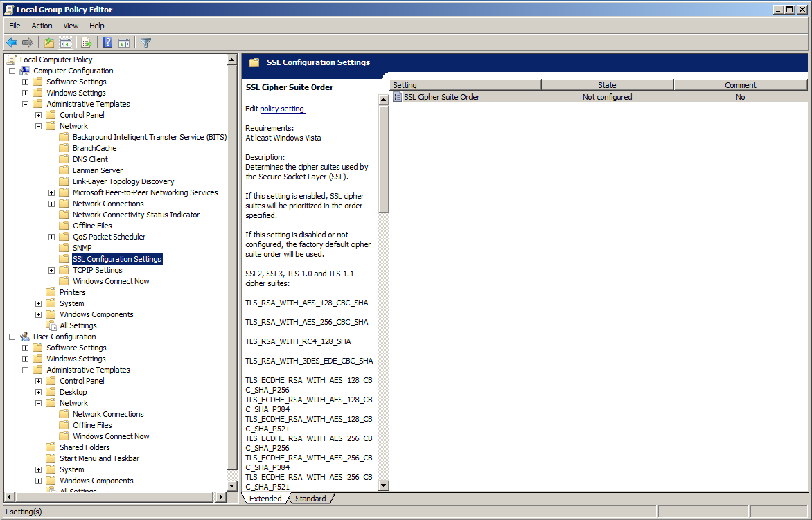Open the policy setting link

click(282, 109)
